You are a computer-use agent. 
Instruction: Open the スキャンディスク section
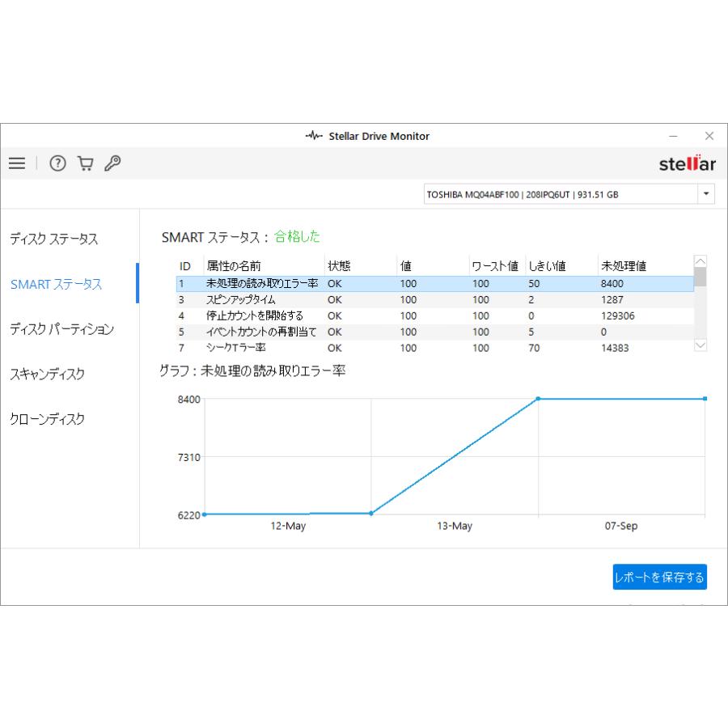click(47, 375)
